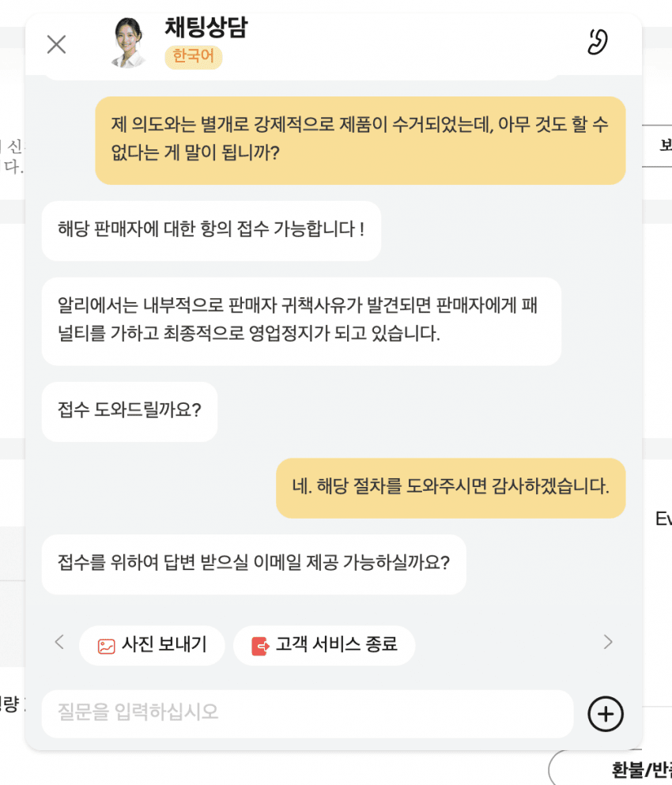
Task: Open the plus attachment menu
Action: tap(606, 714)
